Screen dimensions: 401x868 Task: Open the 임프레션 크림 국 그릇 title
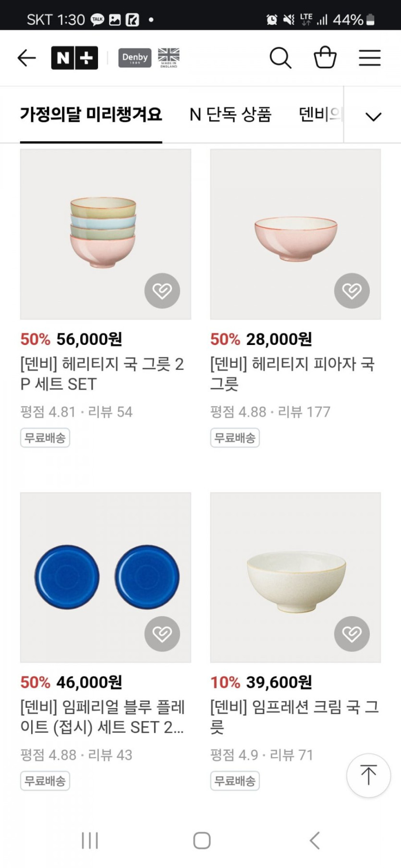tap(294, 717)
